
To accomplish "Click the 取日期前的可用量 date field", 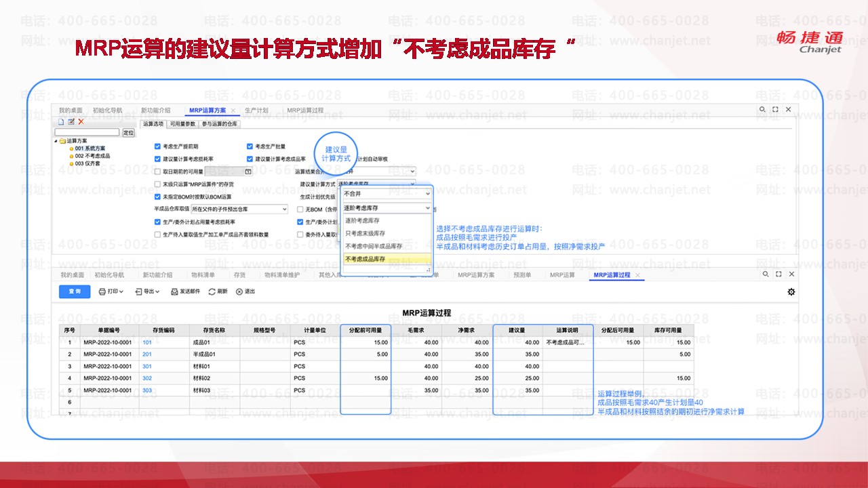I will point(229,172).
